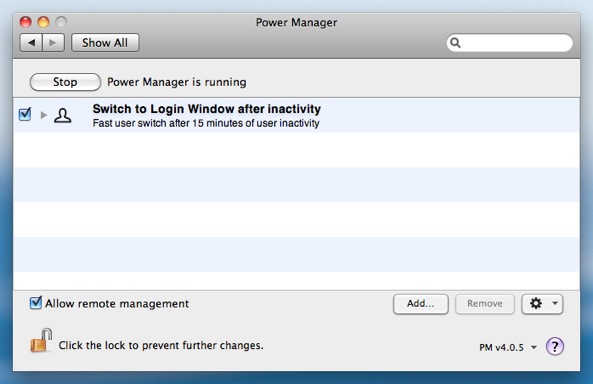The height and width of the screenshot is (384, 593).
Task: Minimize the window with the yellow button
Action: pyautogui.click(x=43, y=22)
